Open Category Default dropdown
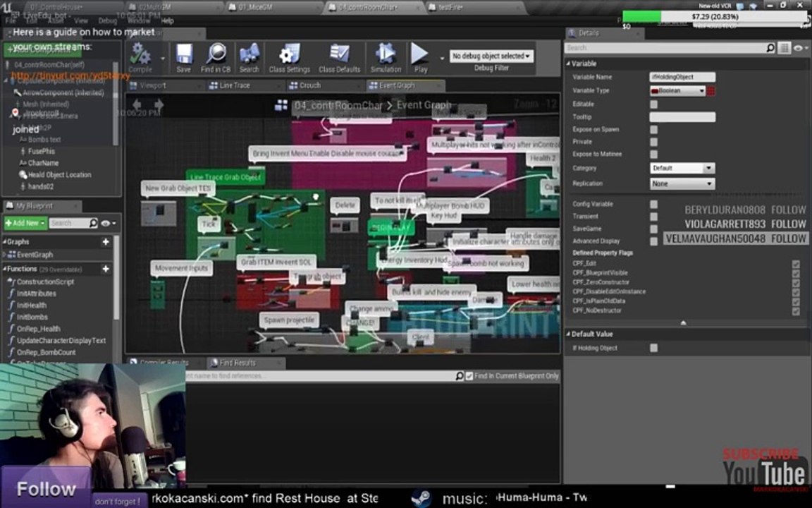812x508 pixels. click(x=682, y=168)
